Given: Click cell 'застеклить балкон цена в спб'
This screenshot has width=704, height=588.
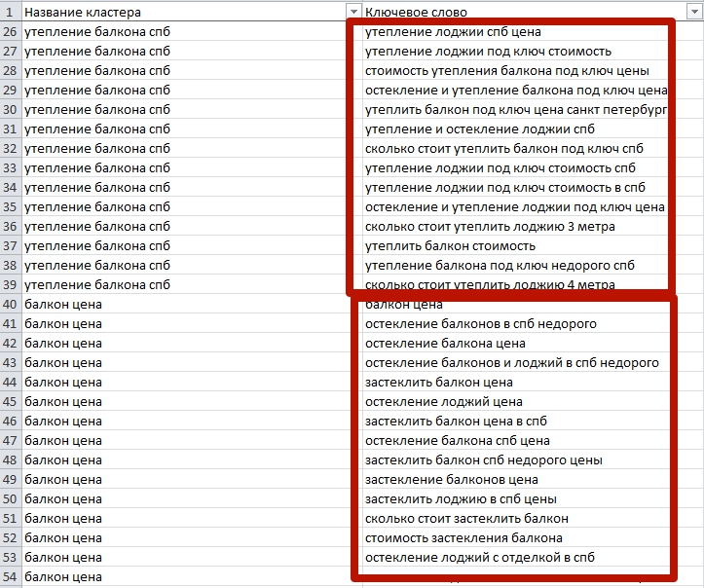Looking at the screenshot, I should click(532, 421).
